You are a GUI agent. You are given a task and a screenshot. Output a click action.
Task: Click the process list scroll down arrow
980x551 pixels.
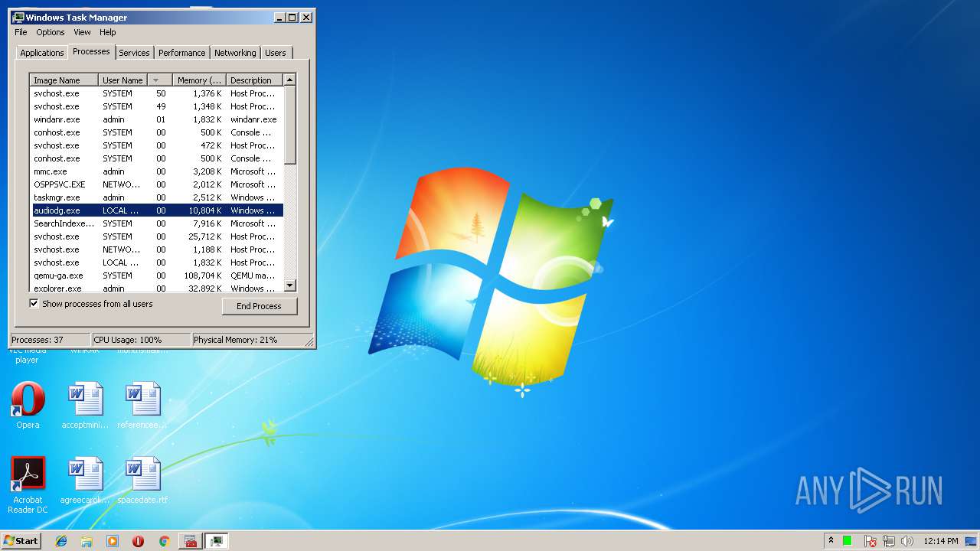point(289,285)
